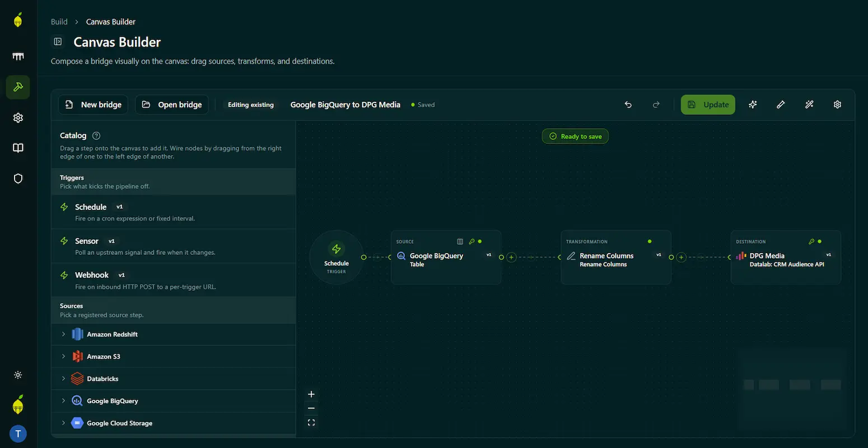Undo the last canvas change

628,105
